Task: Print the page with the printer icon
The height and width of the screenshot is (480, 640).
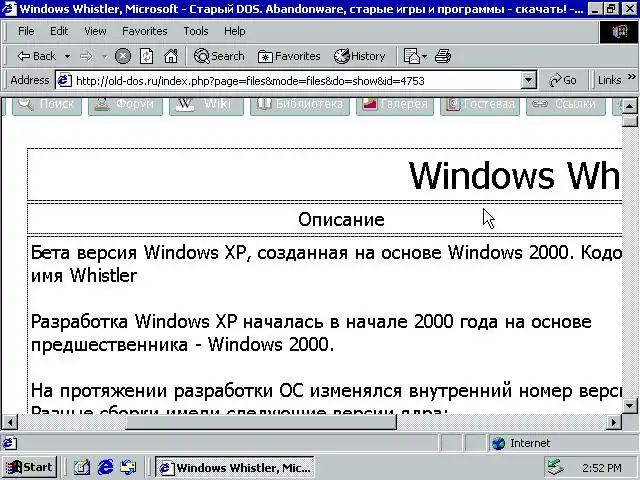Action: 443,56
